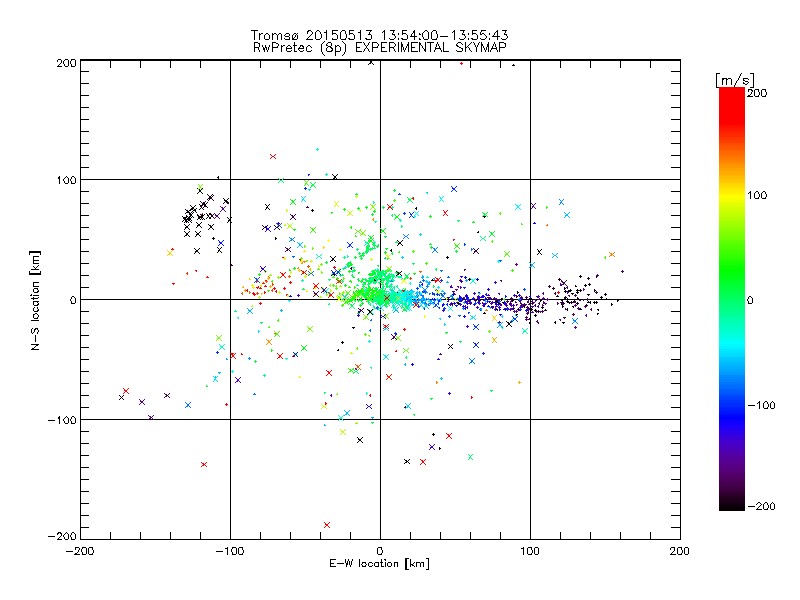800x600 pixels.
Task: Click the x-axis tick label '100'
Action: click(530, 551)
